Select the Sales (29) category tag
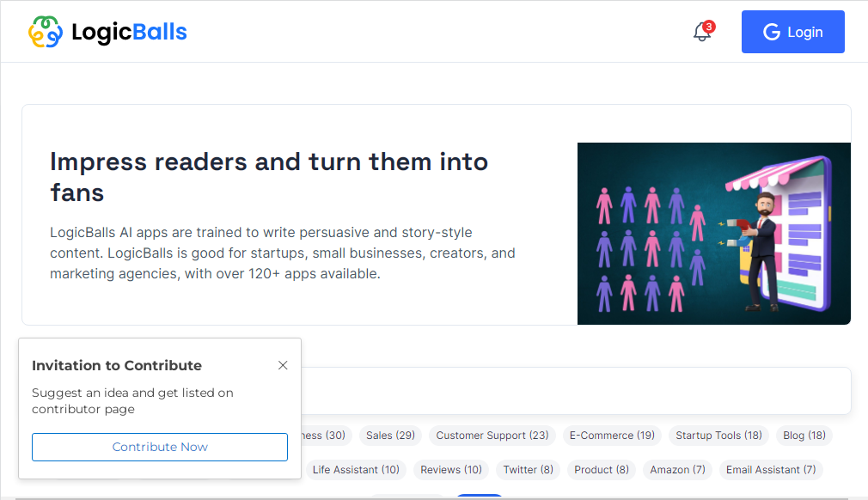Image resolution: width=868 pixels, height=500 pixels. pyautogui.click(x=390, y=436)
